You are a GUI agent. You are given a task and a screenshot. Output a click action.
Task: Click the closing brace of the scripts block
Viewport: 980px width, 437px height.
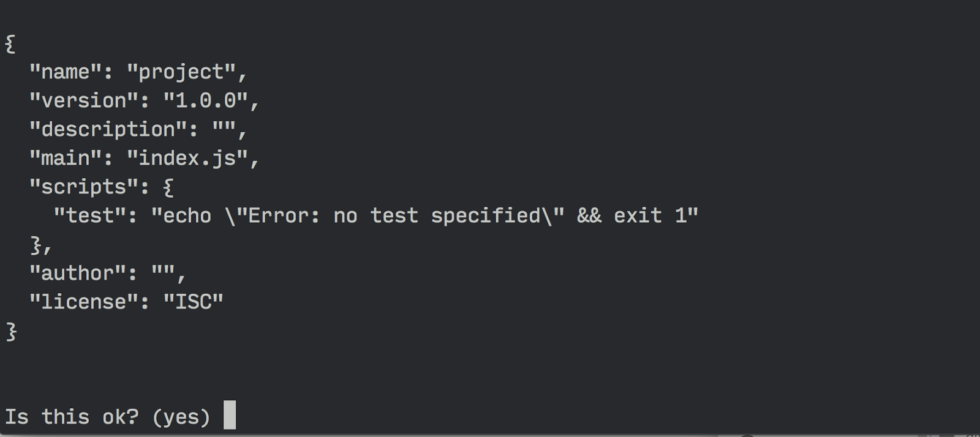[x=37, y=245]
